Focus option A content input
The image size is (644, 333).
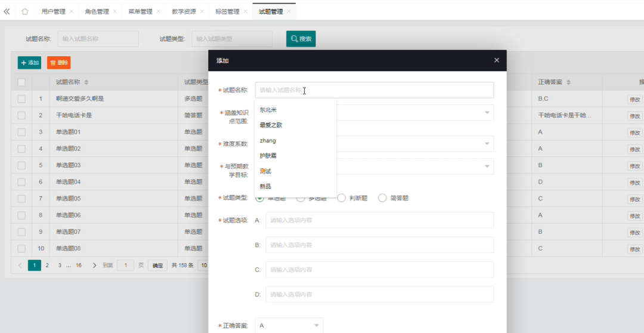coord(380,220)
